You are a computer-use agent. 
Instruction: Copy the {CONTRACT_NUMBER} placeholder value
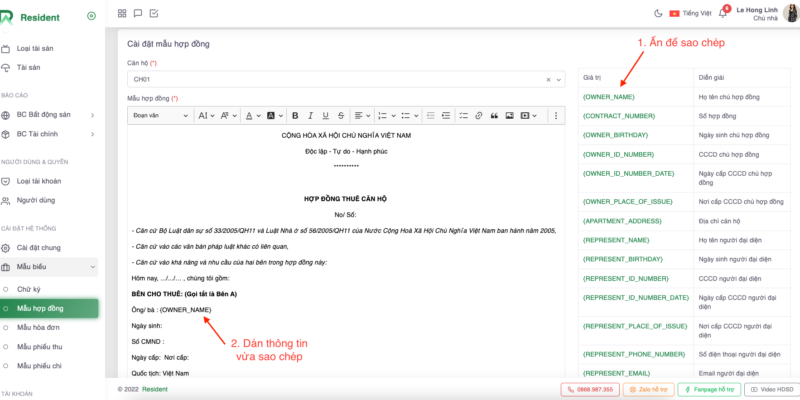click(x=619, y=115)
